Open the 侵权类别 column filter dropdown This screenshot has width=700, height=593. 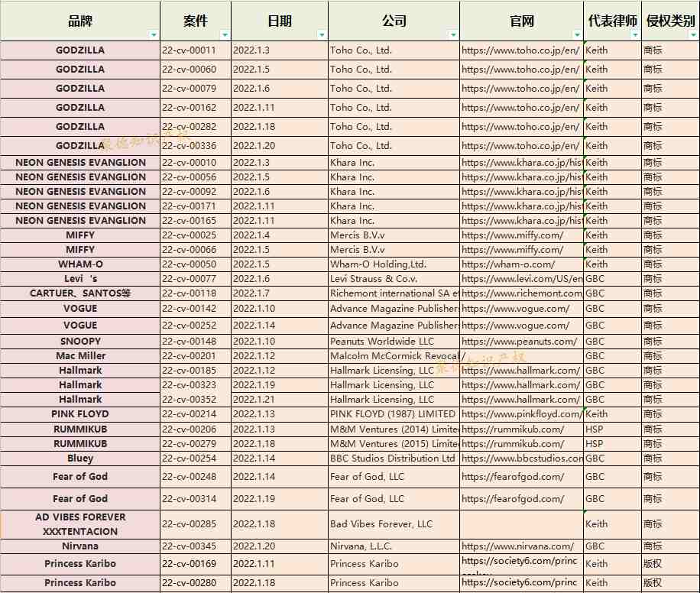(693, 35)
